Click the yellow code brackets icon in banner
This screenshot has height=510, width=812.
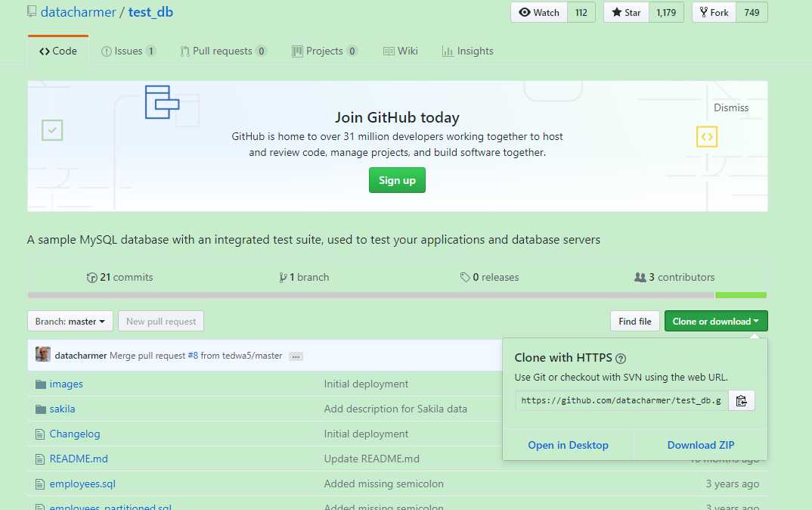[x=707, y=137]
